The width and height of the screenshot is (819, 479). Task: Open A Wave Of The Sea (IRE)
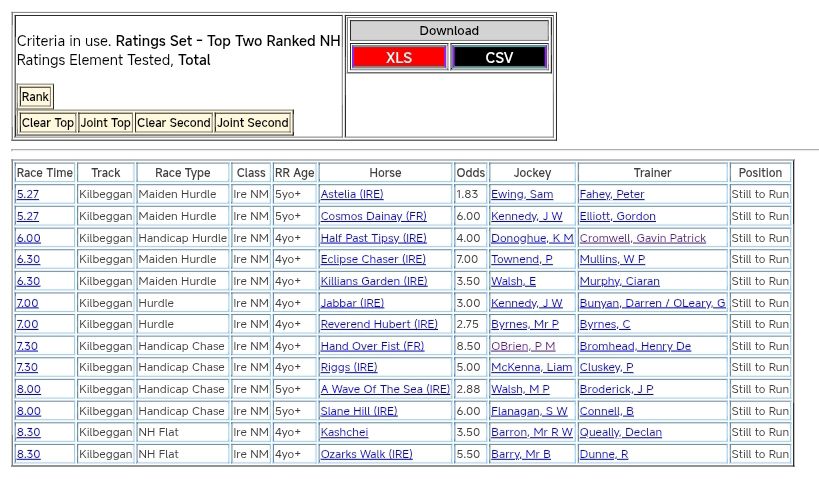[385, 390]
